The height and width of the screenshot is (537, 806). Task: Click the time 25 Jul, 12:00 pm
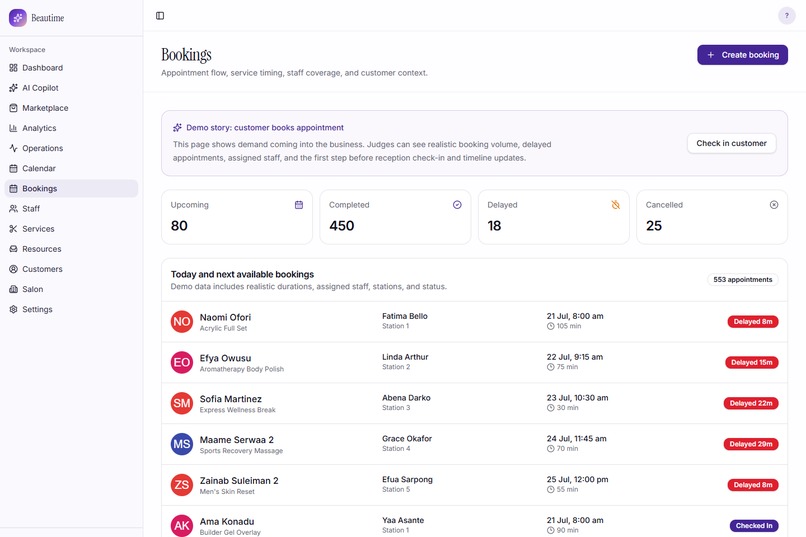(577, 479)
